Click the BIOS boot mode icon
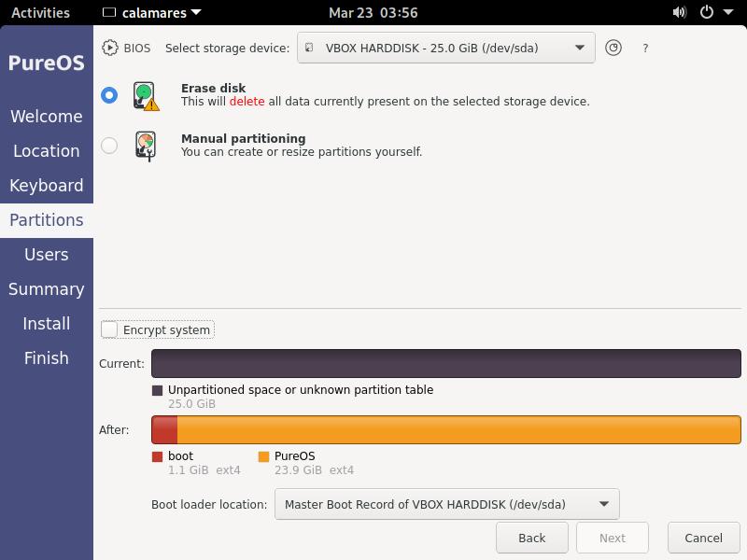 110,48
